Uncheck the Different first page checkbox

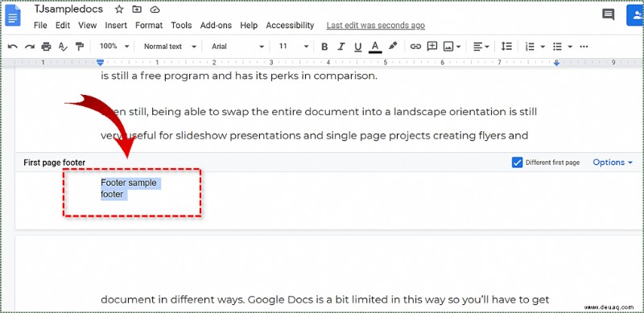(517, 163)
